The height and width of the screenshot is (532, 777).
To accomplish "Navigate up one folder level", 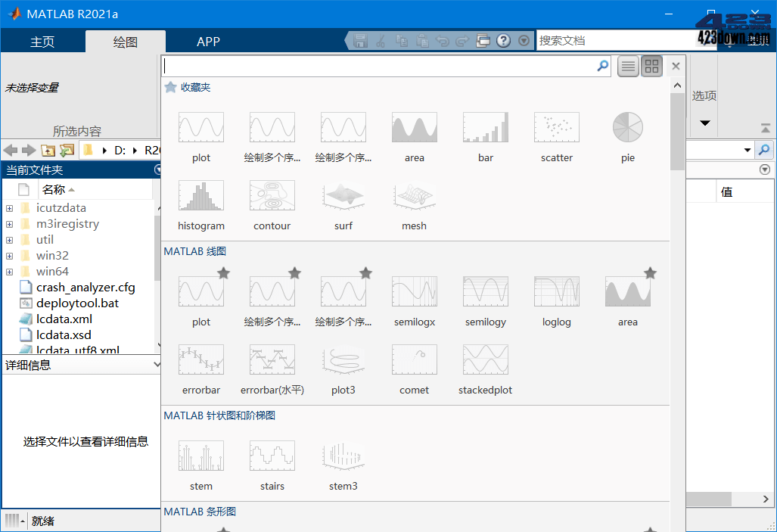I will [x=48, y=151].
